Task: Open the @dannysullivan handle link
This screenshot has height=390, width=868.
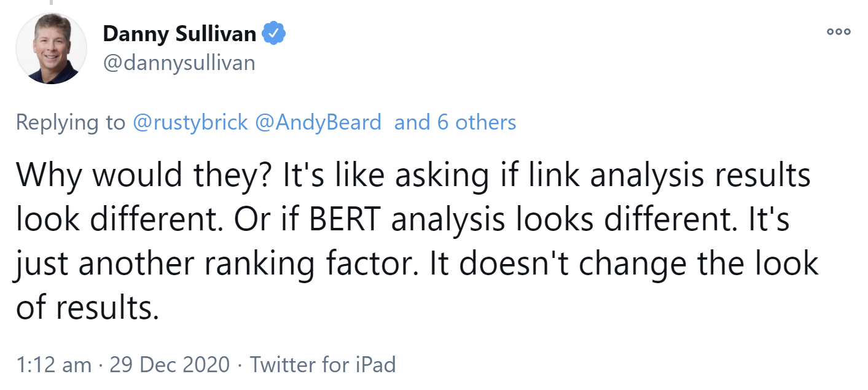Action: point(179,63)
